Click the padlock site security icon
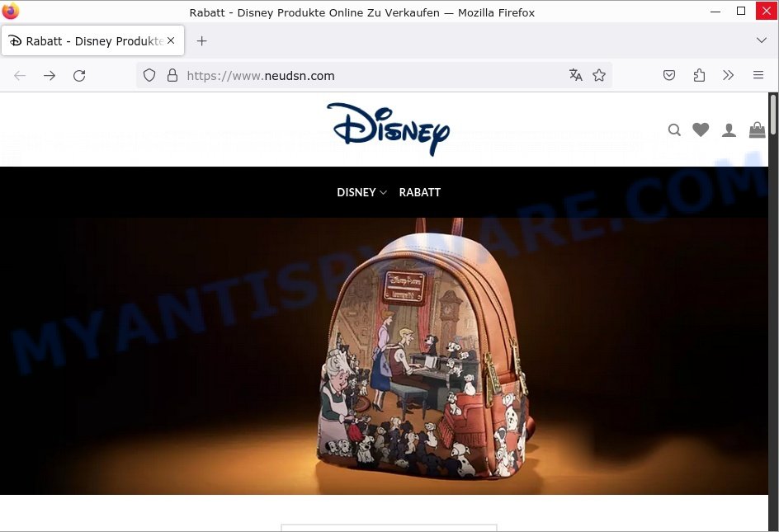The width and height of the screenshot is (779, 532). tap(172, 76)
